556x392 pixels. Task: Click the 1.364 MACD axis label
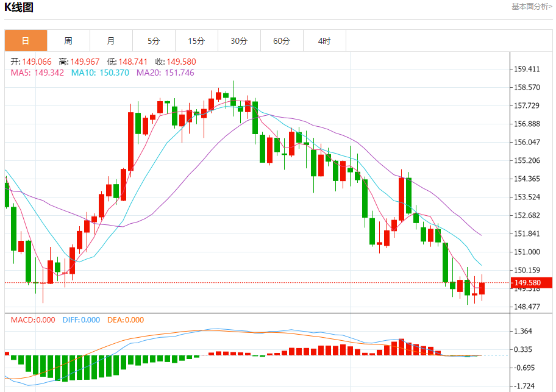[523, 332]
